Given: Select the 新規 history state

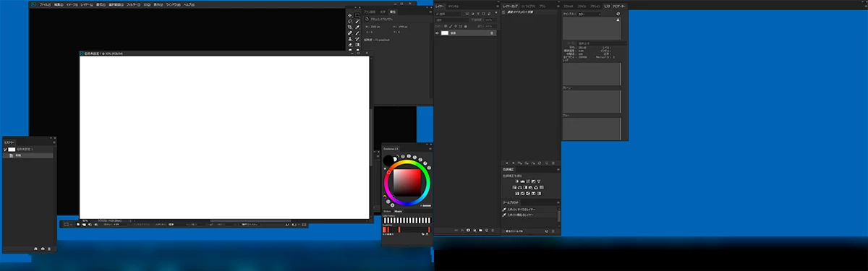Looking at the screenshot, I should point(29,155).
